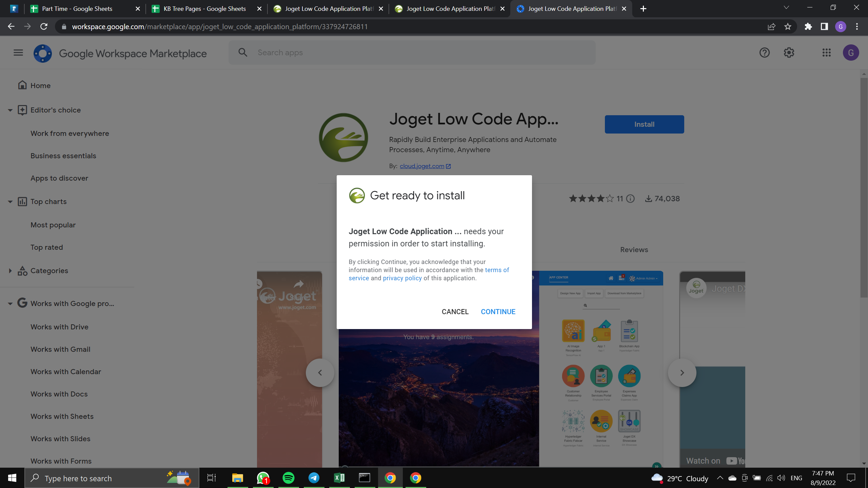Image resolution: width=868 pixels, height=488 pixels.
Task: Open Chrome extensions puzzle icon
Action: (x=808, y=26)
